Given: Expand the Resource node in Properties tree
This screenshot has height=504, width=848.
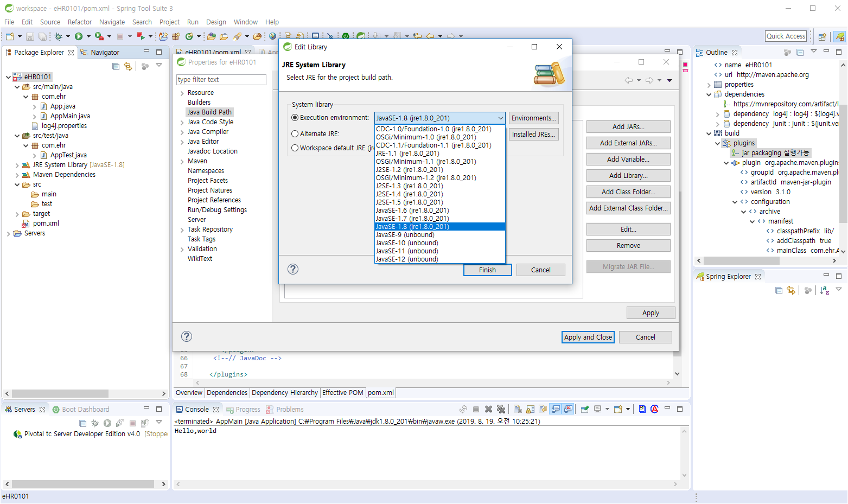Looking at the screenshot, I should [182, 93].
